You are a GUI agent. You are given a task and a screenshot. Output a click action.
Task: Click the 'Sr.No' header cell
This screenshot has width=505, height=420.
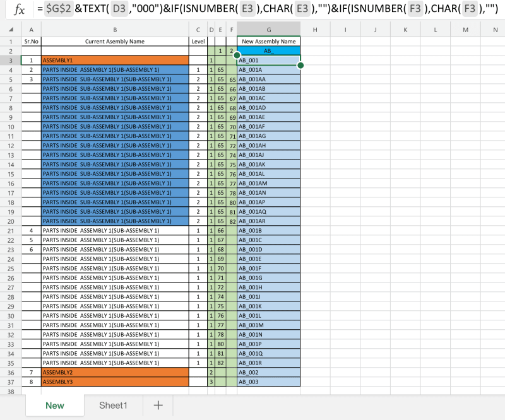pos(31,41)
